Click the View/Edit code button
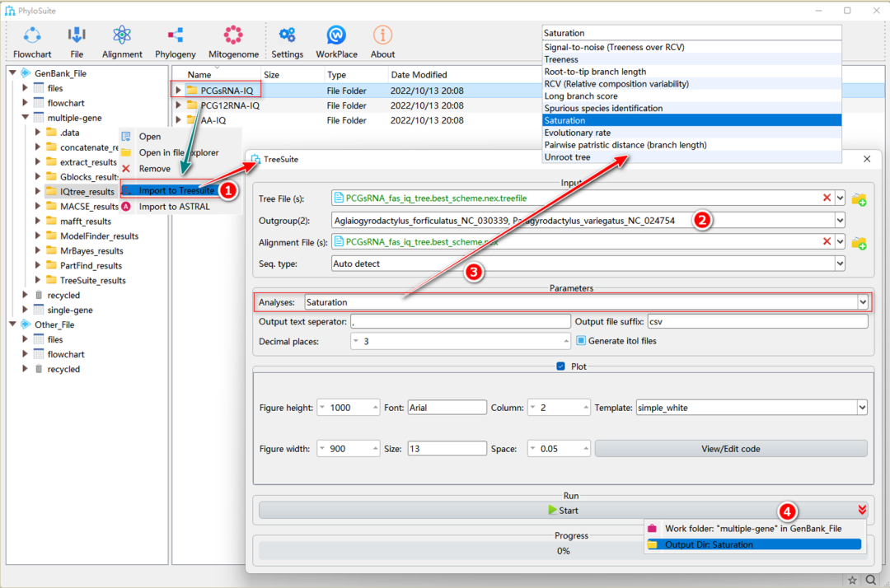 click(x=730, y=449)
